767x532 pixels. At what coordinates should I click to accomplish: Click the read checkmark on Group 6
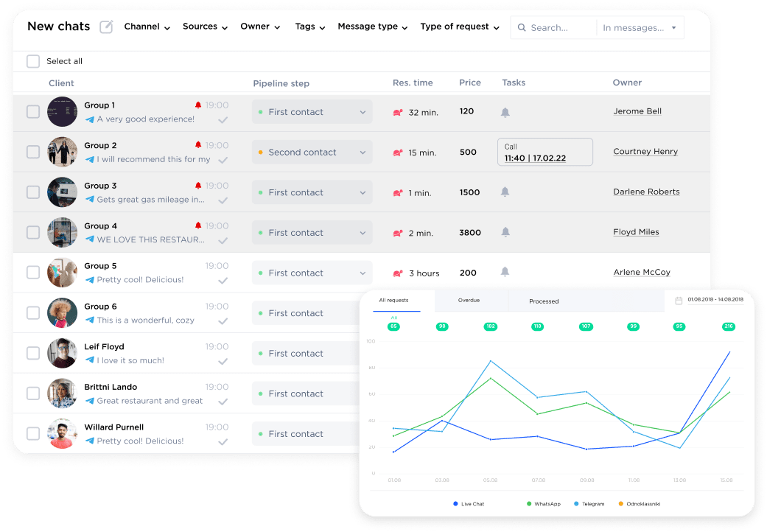(x=223, y=321)
